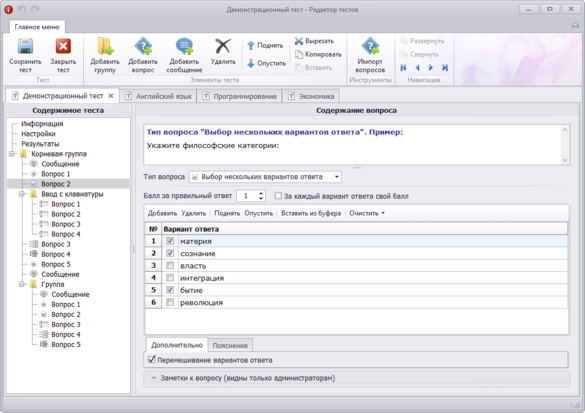Collapse the Ввод с клавиатуры tree node

[x=22, y=194]
